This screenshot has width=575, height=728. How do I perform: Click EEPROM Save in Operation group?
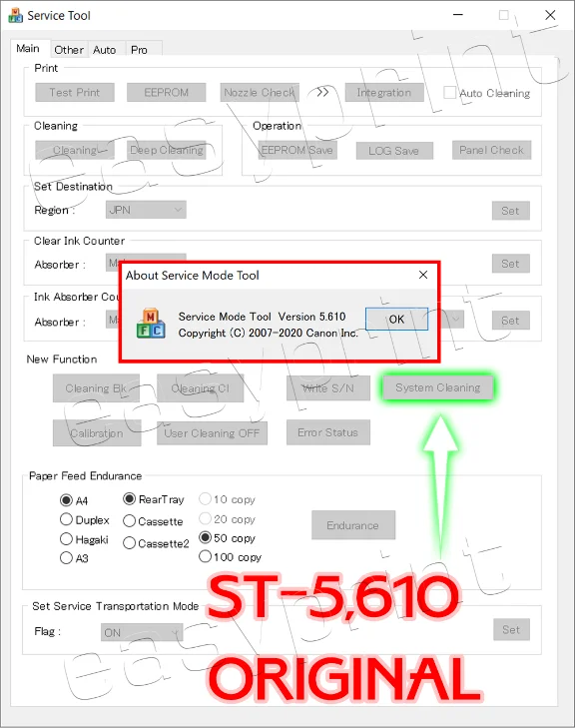coord(297,150)
